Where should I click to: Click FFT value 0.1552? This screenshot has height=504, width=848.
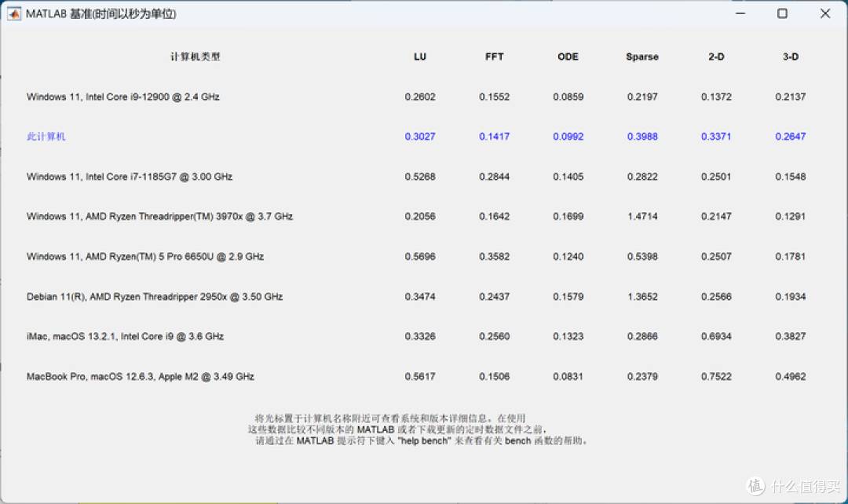[495, 97]
